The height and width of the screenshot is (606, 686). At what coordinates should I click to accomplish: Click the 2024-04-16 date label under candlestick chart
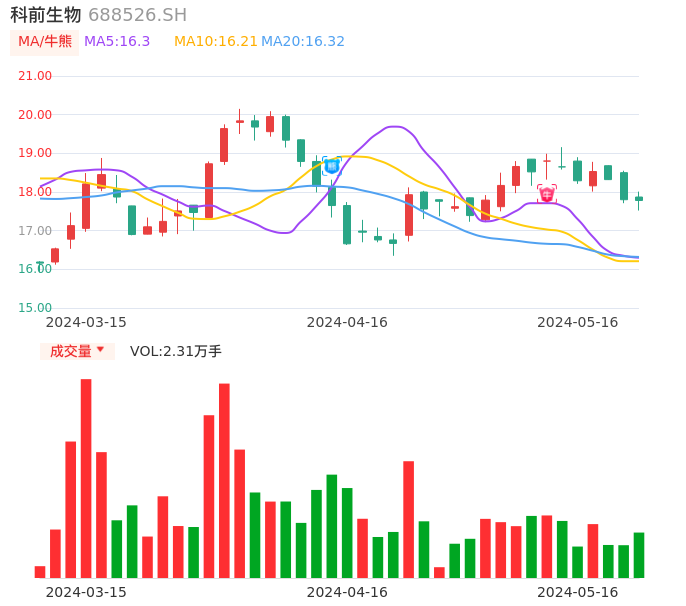coord(346,322)
